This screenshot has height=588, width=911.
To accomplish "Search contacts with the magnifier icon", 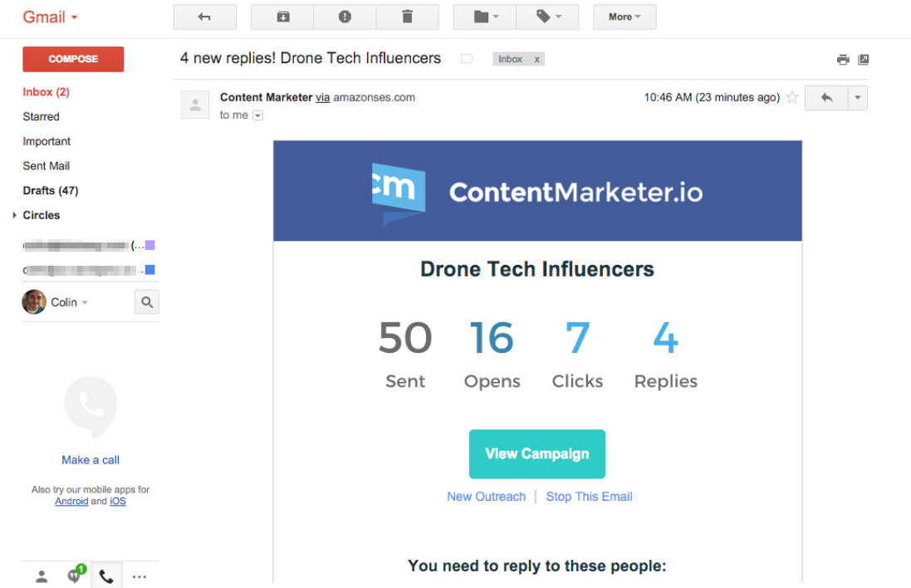I will point(147,302).
